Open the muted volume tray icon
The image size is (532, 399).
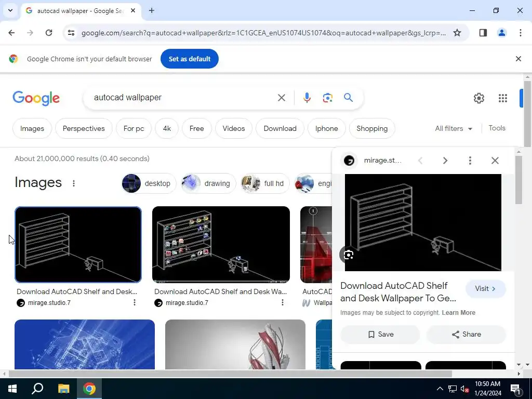click(x=465, y=389)
